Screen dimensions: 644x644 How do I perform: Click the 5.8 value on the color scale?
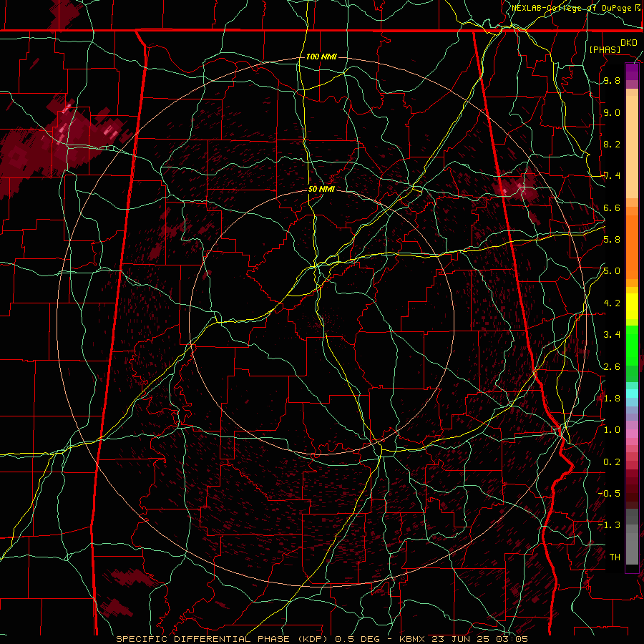click(x=611, y=240)
